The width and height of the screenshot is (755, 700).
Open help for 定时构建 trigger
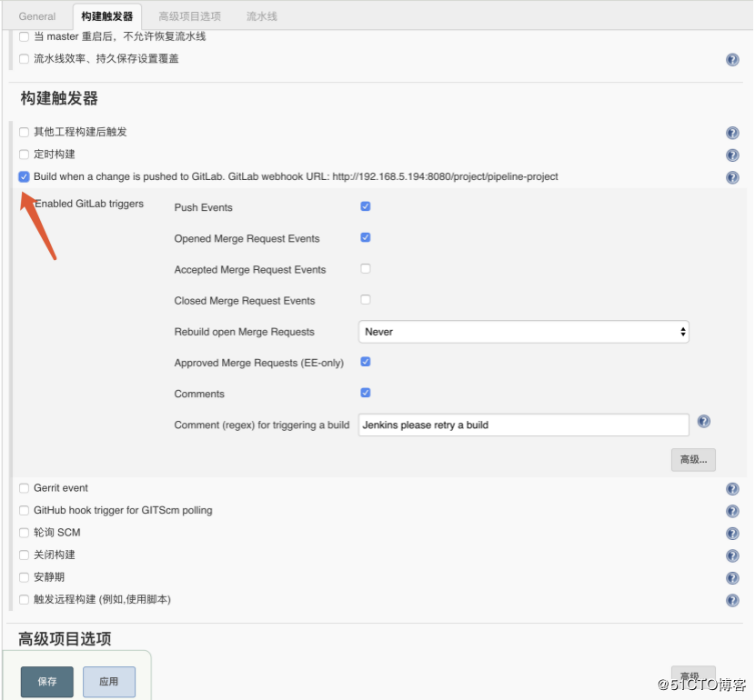tap(732, 155)
